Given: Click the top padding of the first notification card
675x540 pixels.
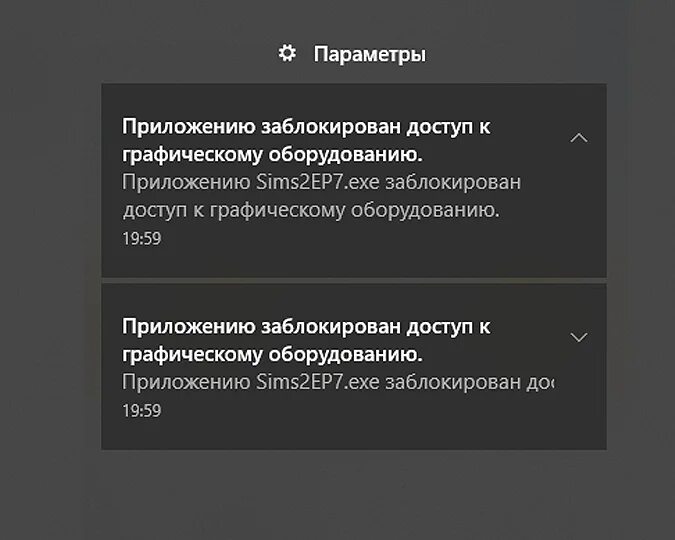Looking at the screenshot, I should 353,97.
